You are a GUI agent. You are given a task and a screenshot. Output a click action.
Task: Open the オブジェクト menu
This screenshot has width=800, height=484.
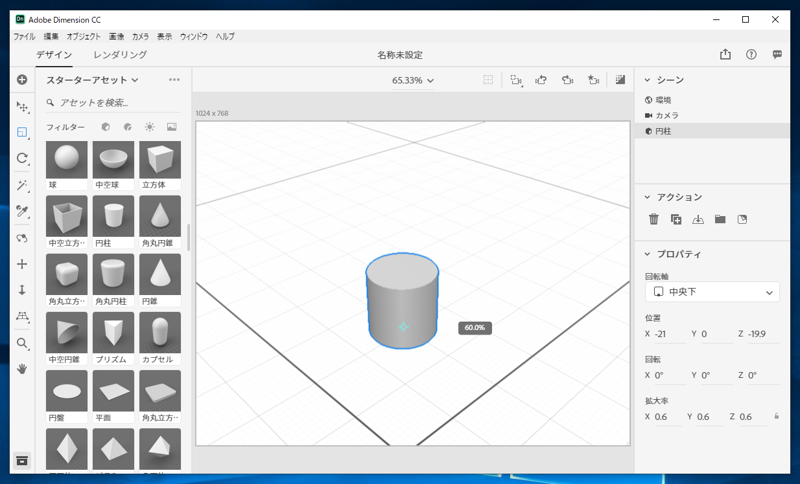tap(84, 37)
